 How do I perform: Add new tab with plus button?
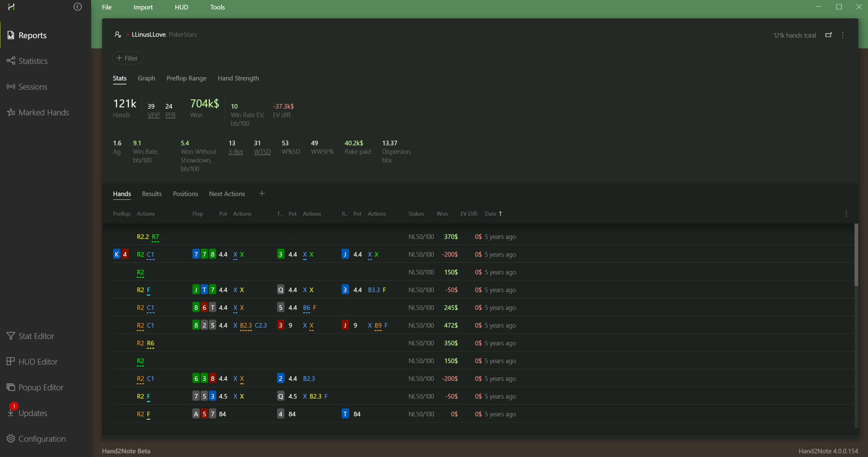click(x=262, y=194)
